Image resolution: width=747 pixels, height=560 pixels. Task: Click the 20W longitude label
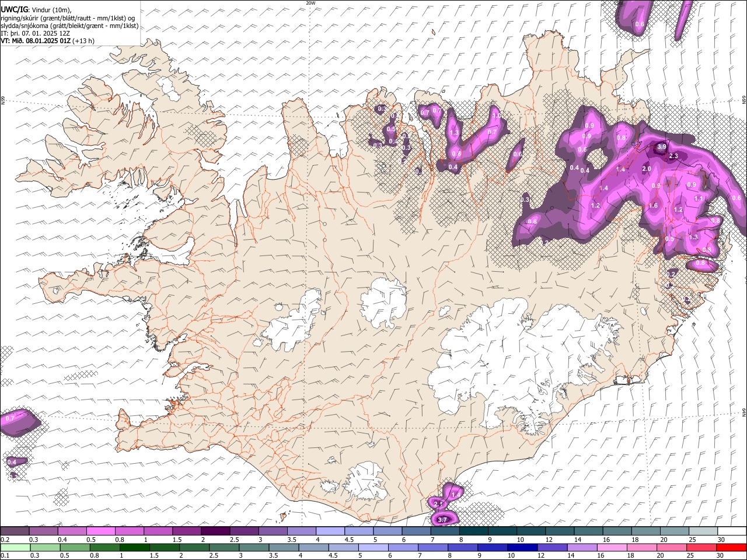point(310,3)
